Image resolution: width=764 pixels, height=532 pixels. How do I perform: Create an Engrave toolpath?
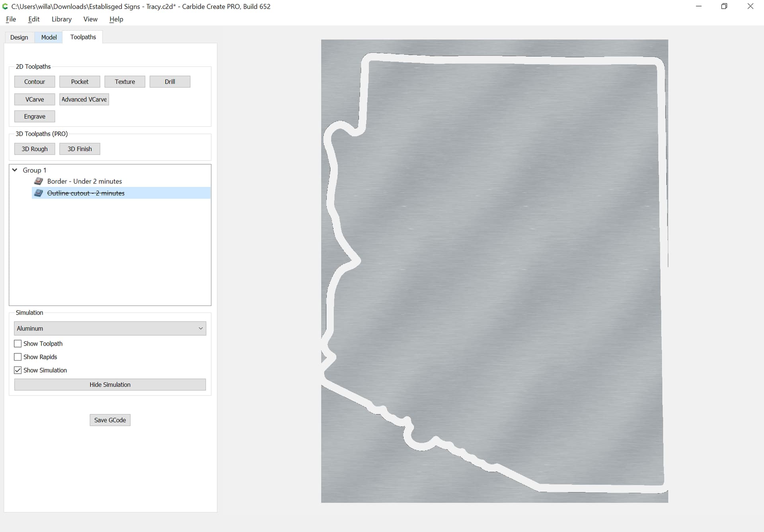35,116
